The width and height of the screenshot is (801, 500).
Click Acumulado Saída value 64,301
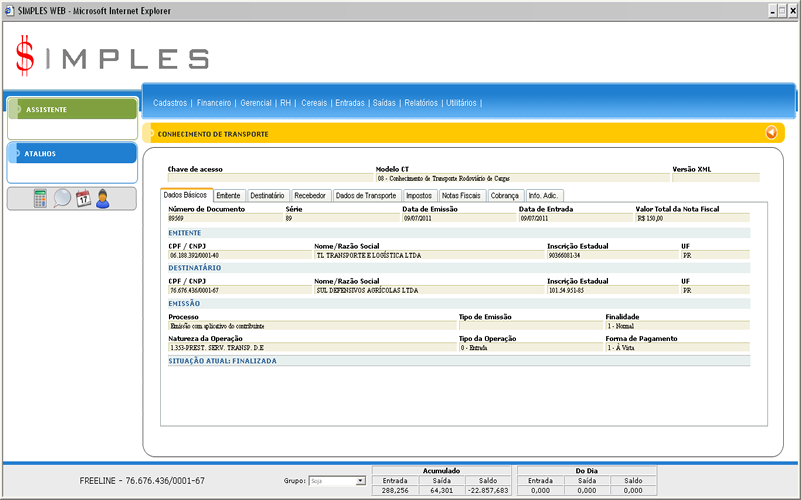point(441,490)
